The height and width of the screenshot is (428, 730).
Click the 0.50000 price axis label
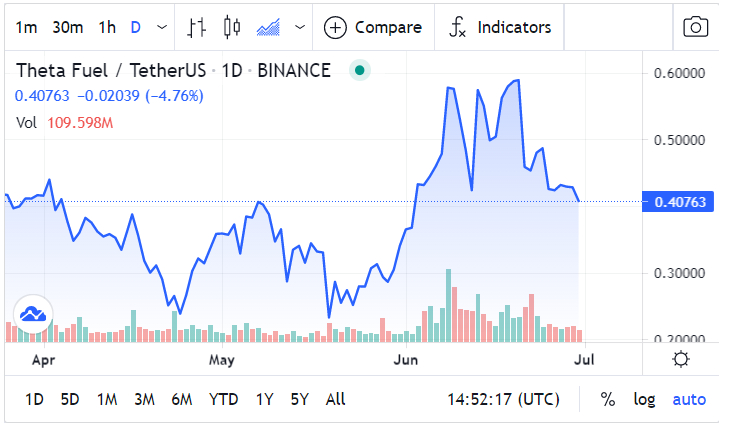pyautogui.click(x=679, y=140)
